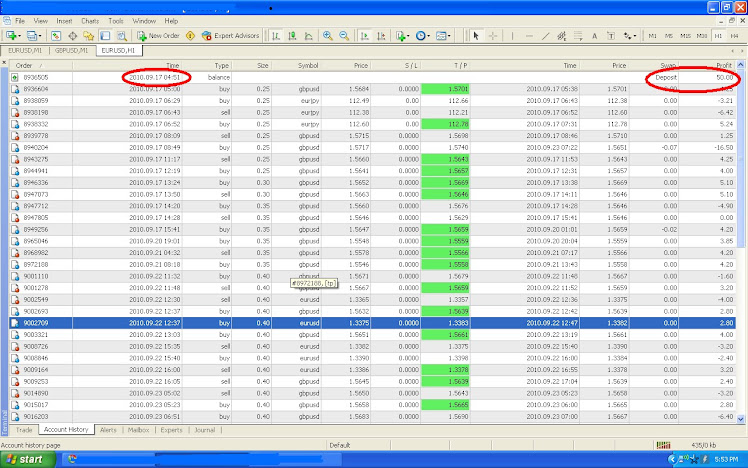
Task: Select the Text tool (A icon)
Action: [x=594, y=36]
